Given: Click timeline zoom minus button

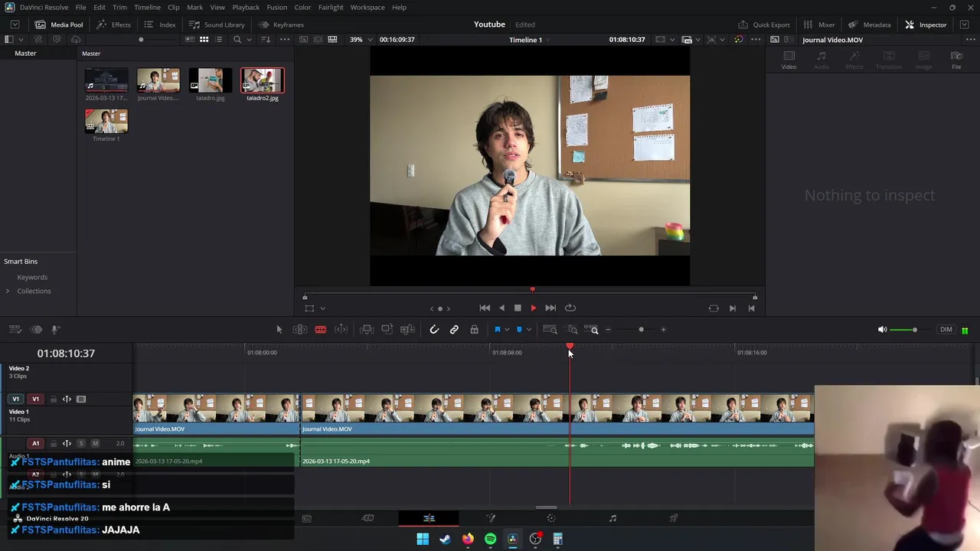Looking at the screenshot, I should pyautogui.click(x=608, y=330).
